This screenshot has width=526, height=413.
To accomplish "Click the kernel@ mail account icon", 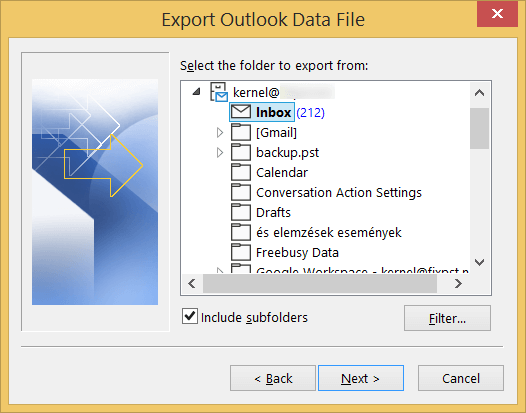I will [x=219, y=92].
